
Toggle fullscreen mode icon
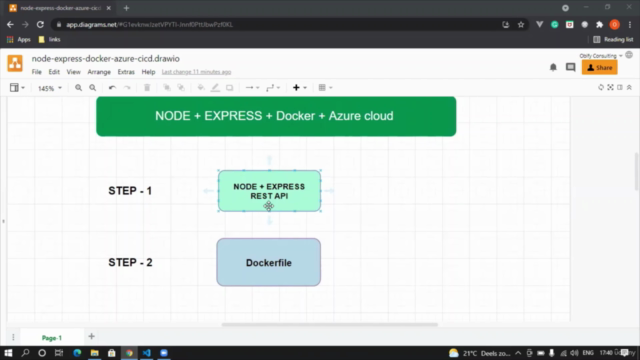pos(610,87)
